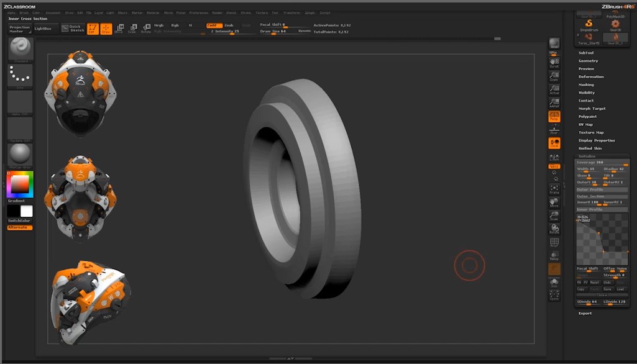Image resolution: width=637 pixels, height=364 pixels.
Task: Expand the Outer Profile curve
Action: pyautogui.click(x=602, y=189)
